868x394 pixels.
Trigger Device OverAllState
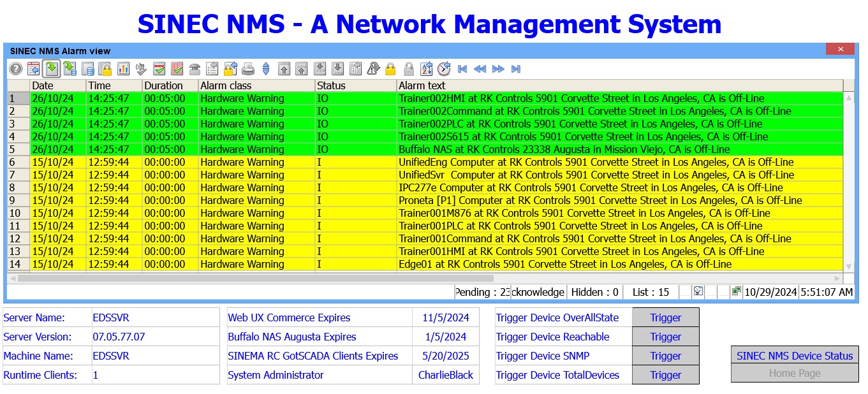[666, 317]
